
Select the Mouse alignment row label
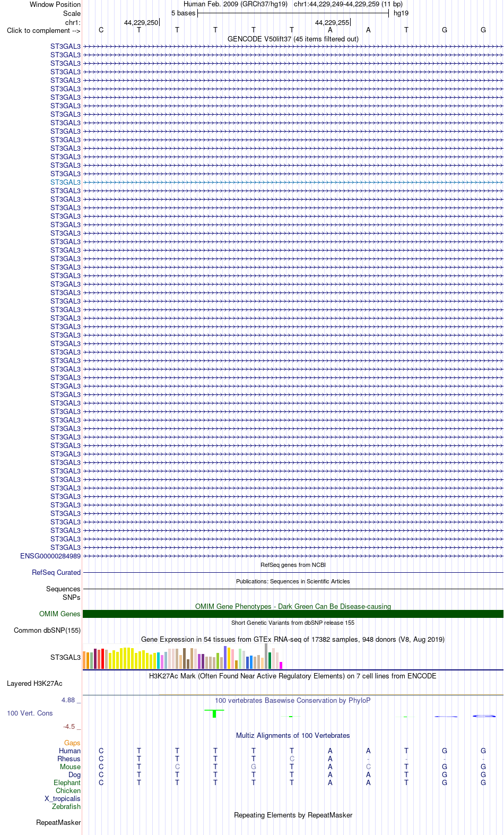[70, 767]
